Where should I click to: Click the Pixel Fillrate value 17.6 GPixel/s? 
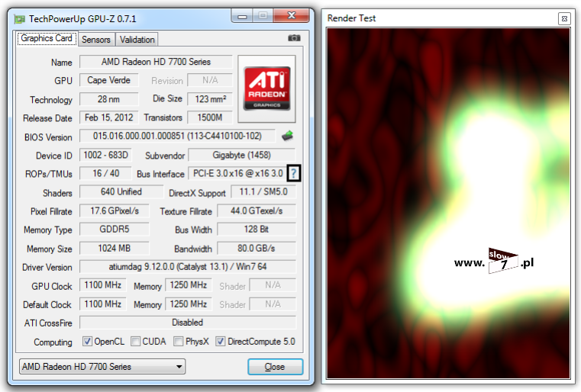pos(115,211)
